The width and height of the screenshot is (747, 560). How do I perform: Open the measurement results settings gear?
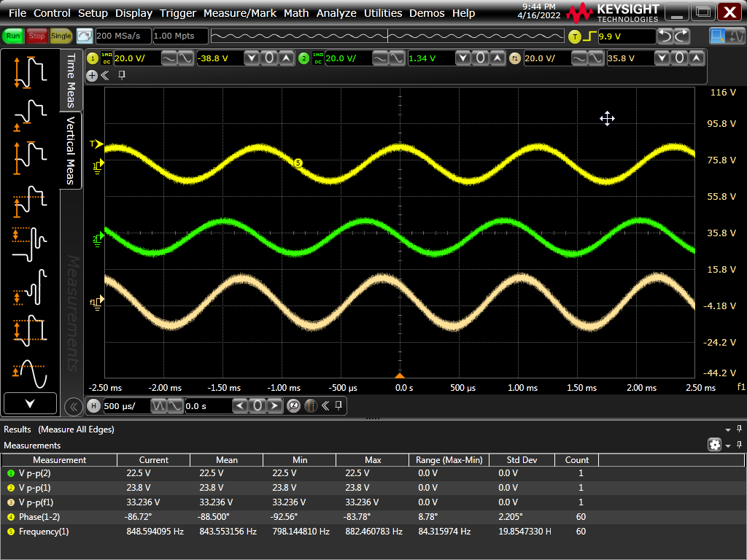point(714,445)
